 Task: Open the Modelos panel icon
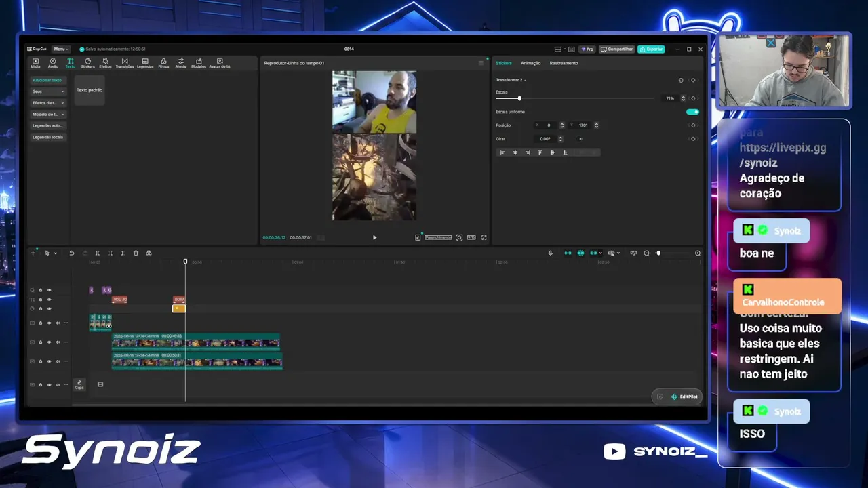pyautogui.click(x=199, y=63)
